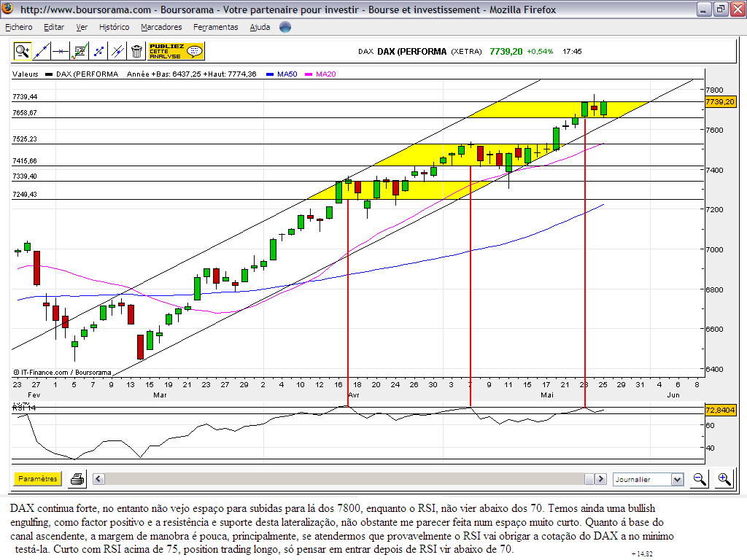Zoom out with minus magnifier icon
Image resolution: width=747 pixels, height=560 pixels.
[700, 479]
